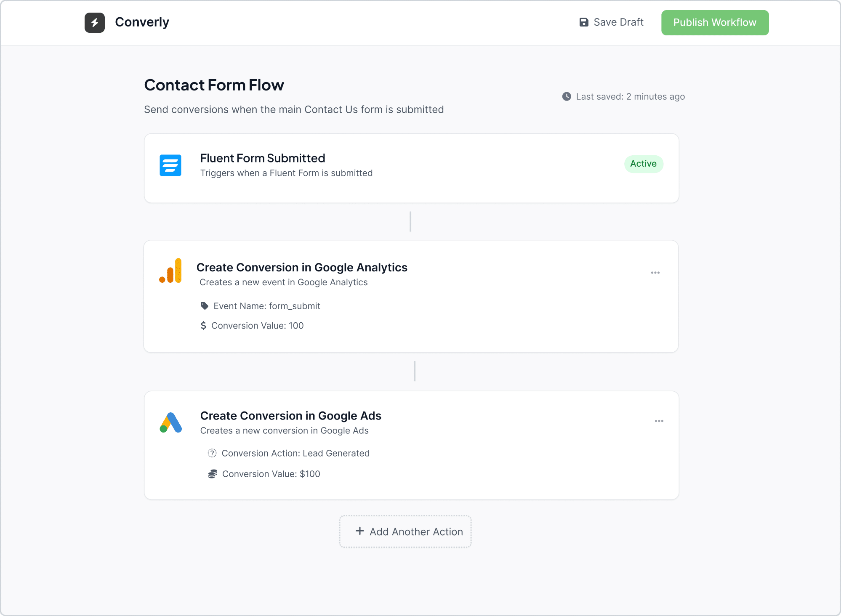Image resolution: width=841 pixels, height=616 pixels.
Task: Click Conversion Value: 100 in Analytics card
Action: coord(257,326)
